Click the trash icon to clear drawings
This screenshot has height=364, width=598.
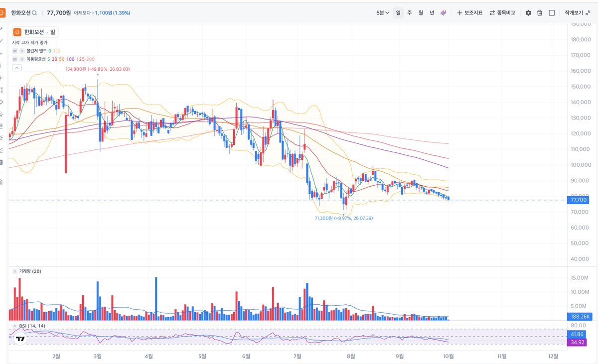(x=540, y=12)
